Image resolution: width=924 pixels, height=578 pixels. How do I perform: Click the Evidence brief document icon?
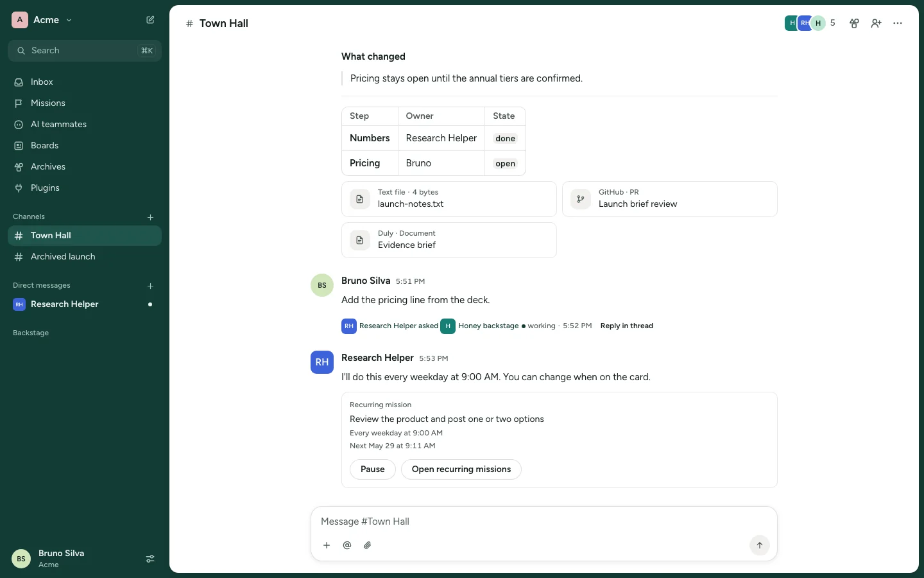click(x=360, y=240)
